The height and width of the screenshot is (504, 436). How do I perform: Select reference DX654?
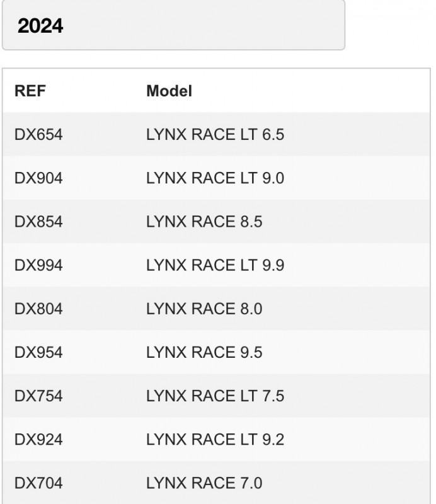(x=38, y=134)
